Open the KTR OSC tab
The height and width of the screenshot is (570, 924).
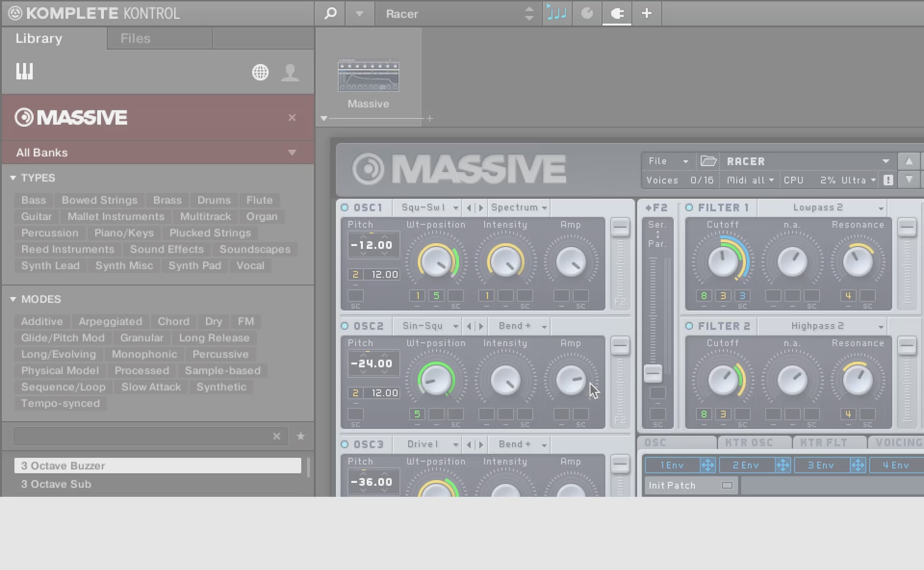(754, 442)
